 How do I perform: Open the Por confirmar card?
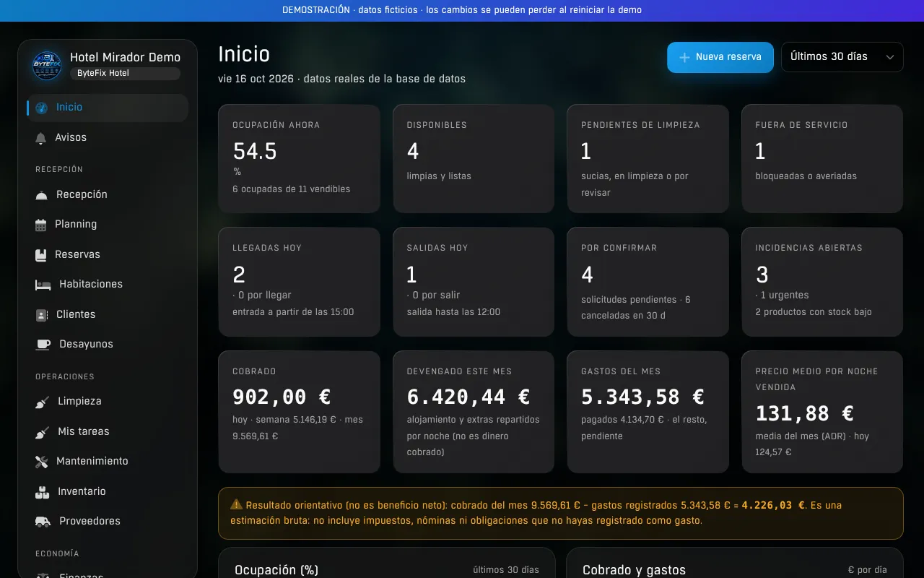click(x=648, y=282)
